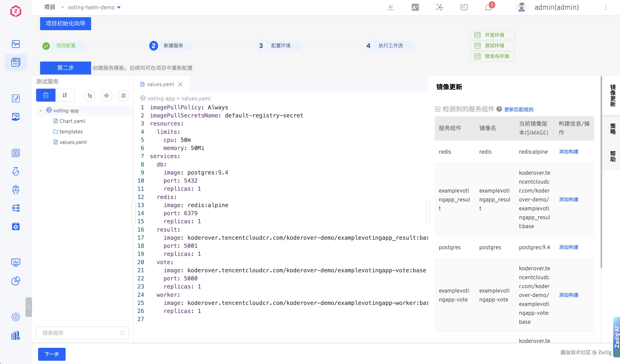
Task: Open the 策略 side tab
Action: [x=613, y=129]
